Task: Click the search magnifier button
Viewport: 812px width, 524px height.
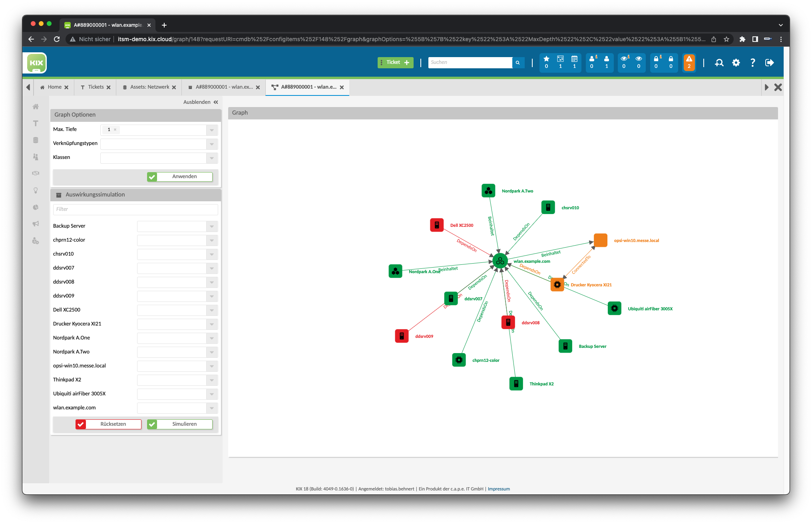Action: point(518,63)
